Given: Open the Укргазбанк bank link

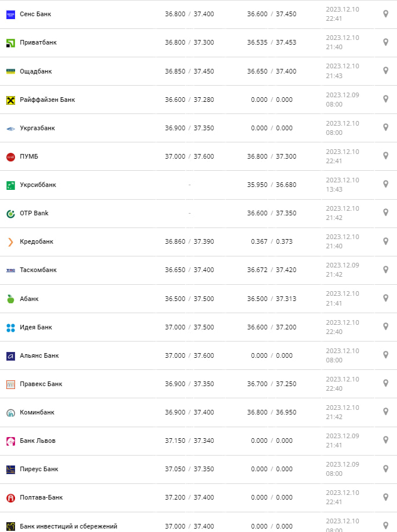Looking at the screenshot, I should 37,128.
